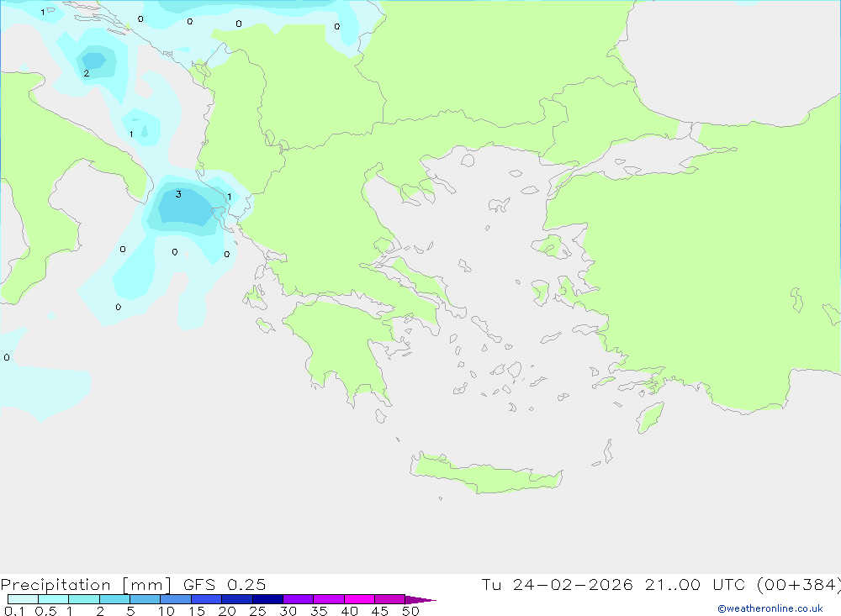
Task: Click the legend label '15'
Action: 197,611
